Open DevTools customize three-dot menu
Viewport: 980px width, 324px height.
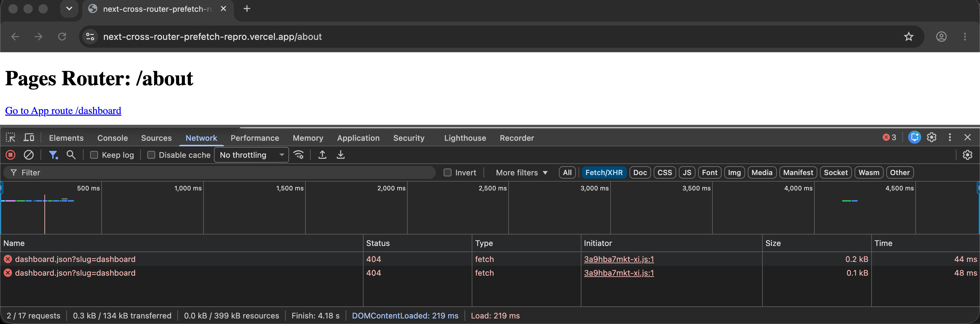(x=950, y=137)
